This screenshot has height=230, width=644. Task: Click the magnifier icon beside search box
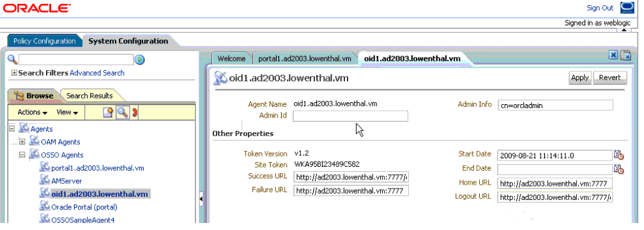coord(12,59)
